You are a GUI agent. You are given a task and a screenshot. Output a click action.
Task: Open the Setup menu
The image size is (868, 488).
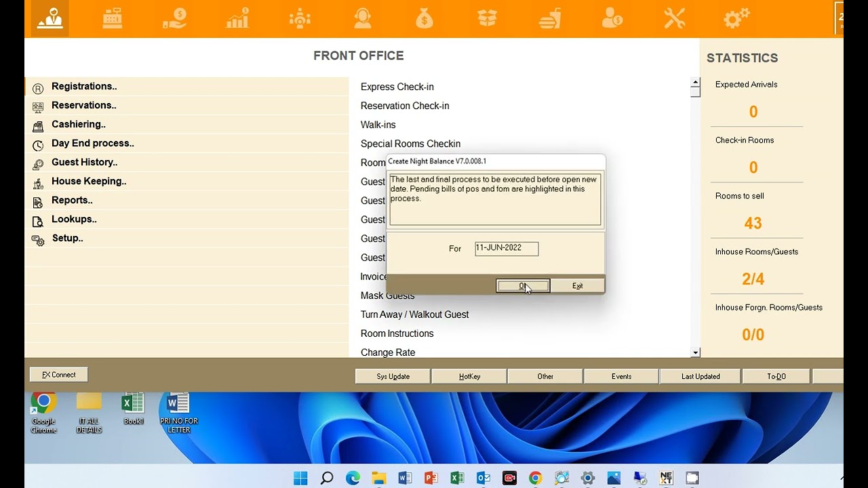(x=68, y=238)
